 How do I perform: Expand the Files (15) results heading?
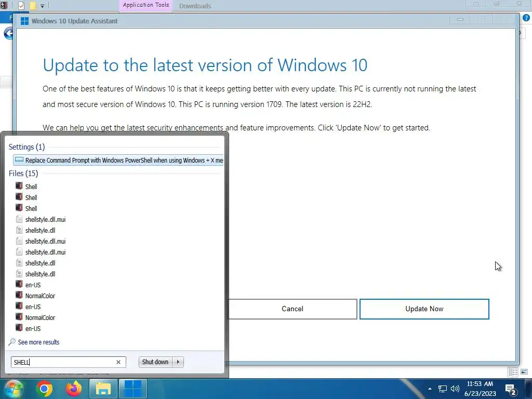tap(23, 174)
